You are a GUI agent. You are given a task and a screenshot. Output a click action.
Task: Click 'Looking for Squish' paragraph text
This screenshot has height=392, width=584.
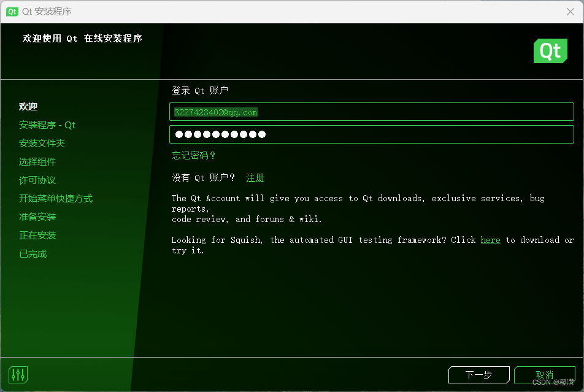pyautogui.click(x=372, y=245)
